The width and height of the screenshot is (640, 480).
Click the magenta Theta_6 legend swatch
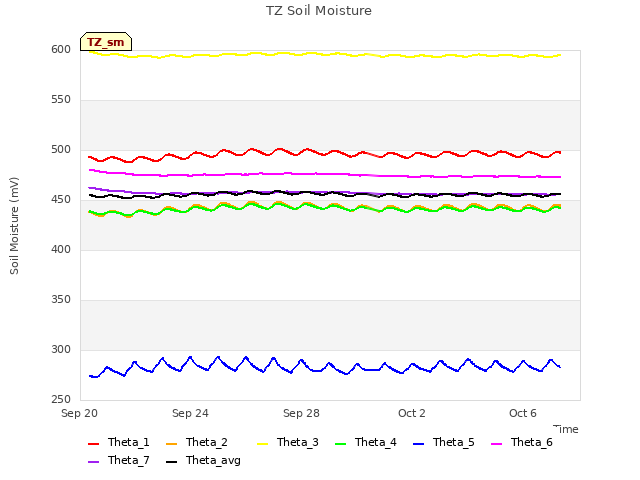tap(496, 444)
